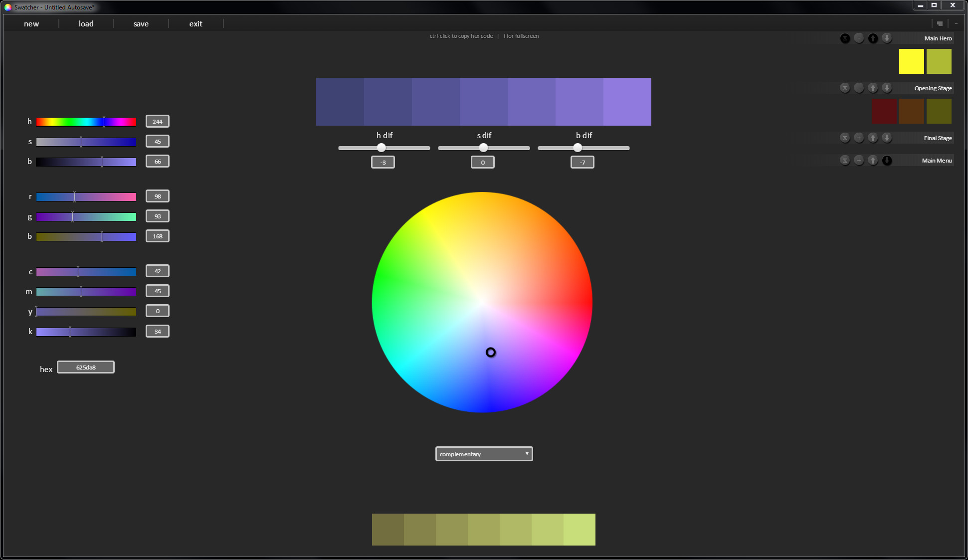
Task: Expand the Main Menu swatches with the plus icon
Action: click(x=859, y=160)
